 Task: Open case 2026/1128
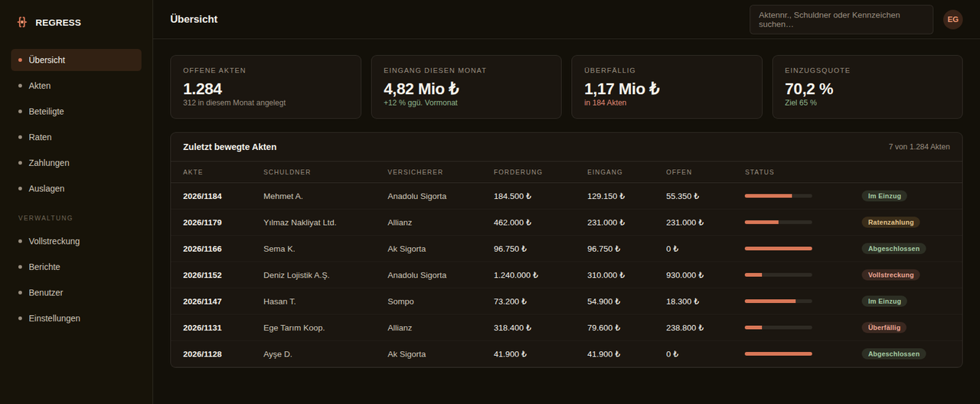(202, 354)
